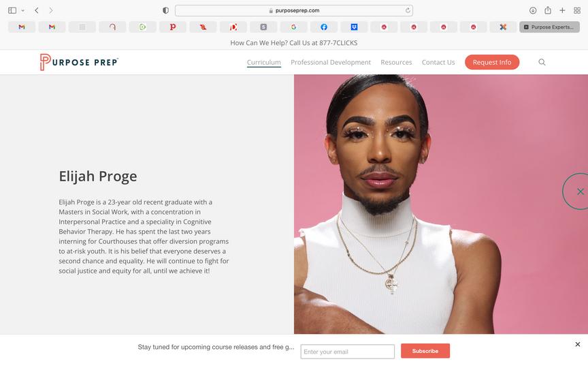Switch to the red curved arc tab
588x368 pixels.
(112, 27)
